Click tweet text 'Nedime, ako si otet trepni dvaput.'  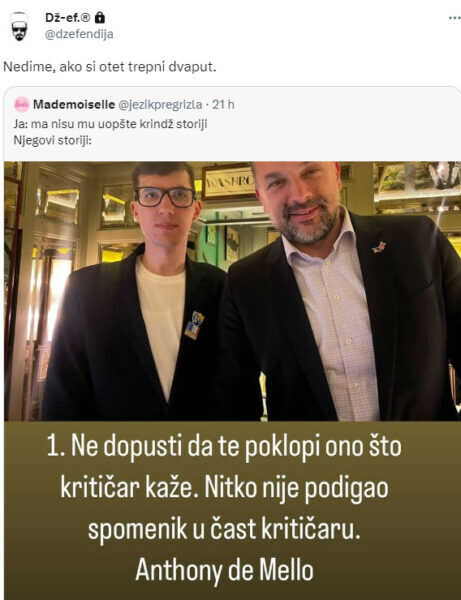point(110,67)
